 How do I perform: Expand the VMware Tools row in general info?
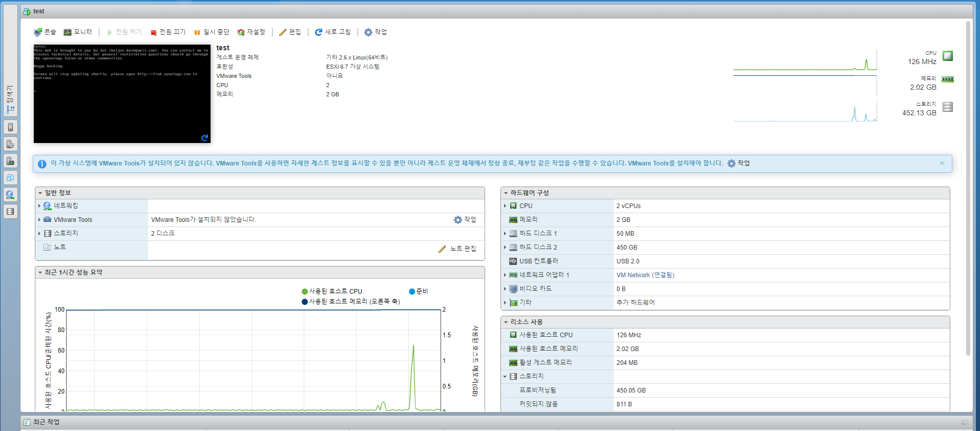[39, 220]
